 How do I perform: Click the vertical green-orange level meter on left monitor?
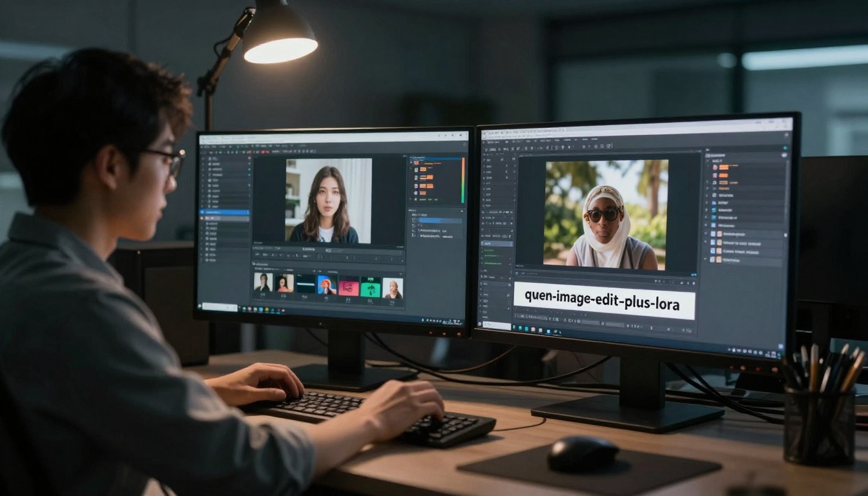coord(462,180)
